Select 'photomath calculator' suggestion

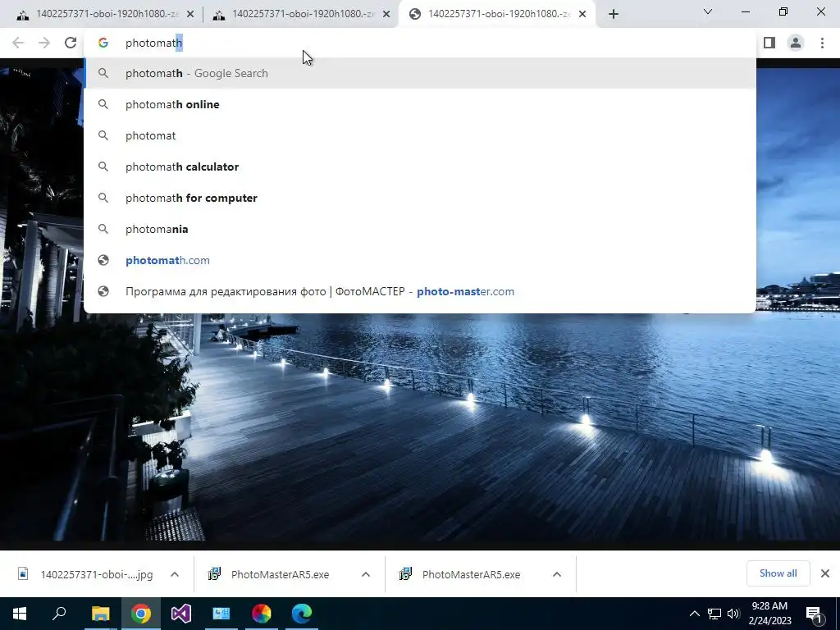point(419,167)
